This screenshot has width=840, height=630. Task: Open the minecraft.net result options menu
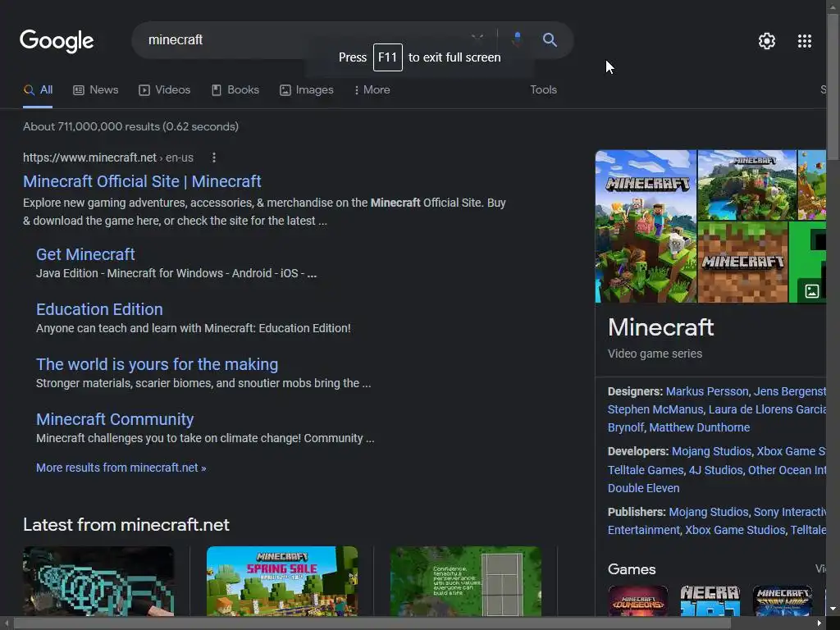tap(214, 157)
